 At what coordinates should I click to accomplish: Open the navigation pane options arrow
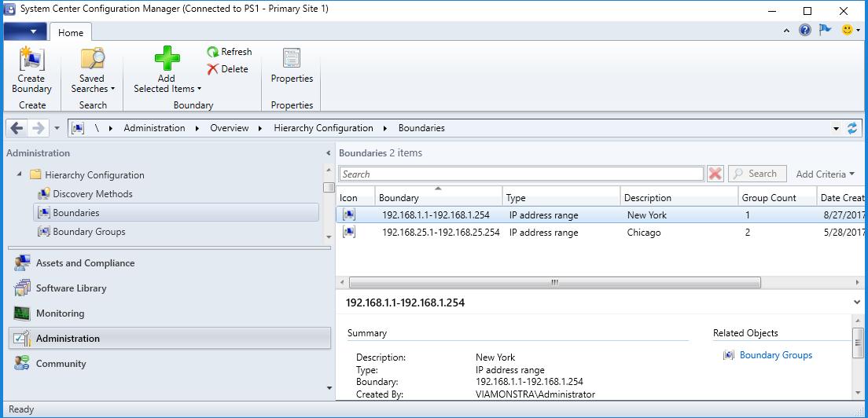(329, 388)
